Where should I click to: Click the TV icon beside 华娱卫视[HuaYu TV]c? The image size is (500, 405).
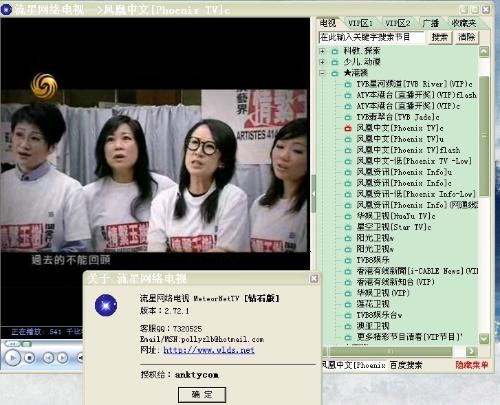pyautogui.click(x=348, y=216)
